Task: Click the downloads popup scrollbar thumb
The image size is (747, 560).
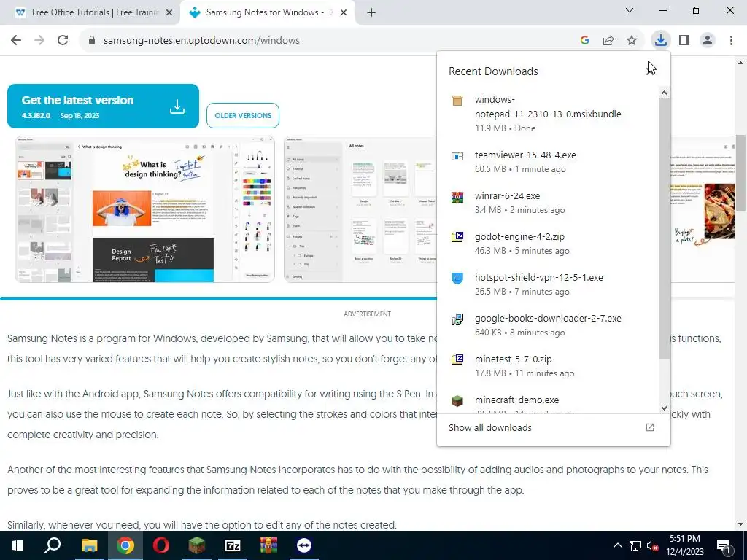Action: 664,228
